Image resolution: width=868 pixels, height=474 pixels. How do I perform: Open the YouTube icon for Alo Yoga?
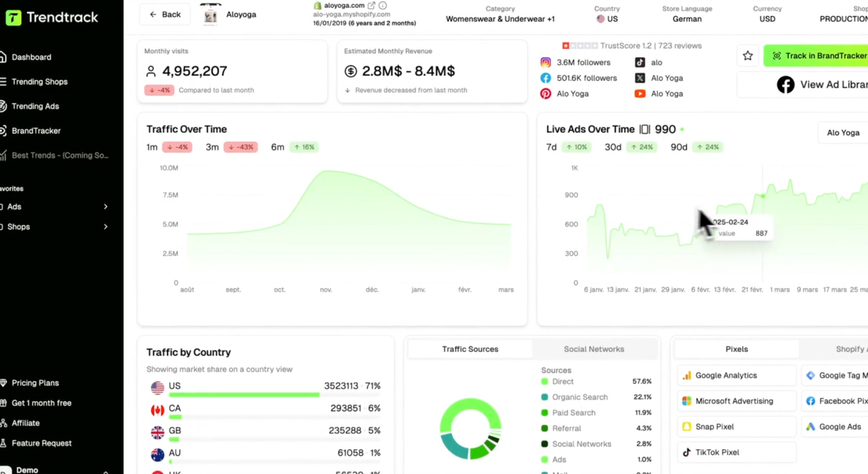(640, 94)
